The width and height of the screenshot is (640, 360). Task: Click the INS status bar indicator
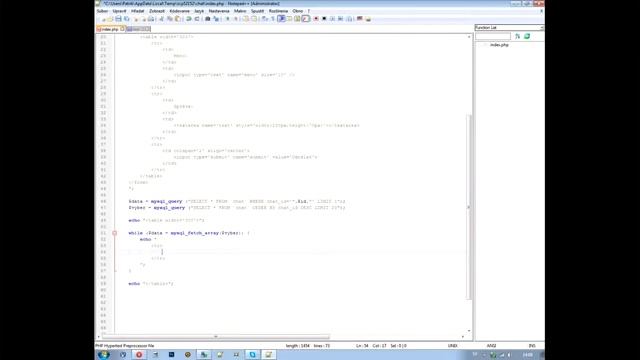tap(532, 346)
